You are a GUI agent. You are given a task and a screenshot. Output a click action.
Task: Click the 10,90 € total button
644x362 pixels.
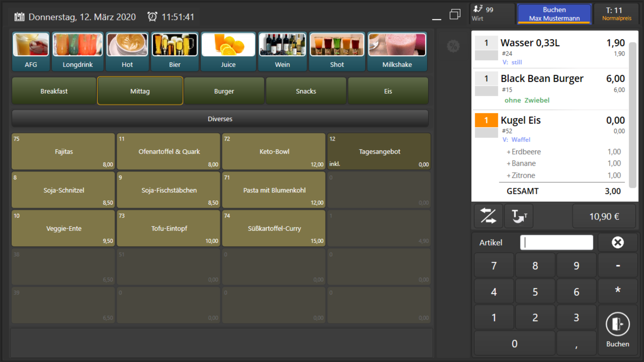[604, 217]
